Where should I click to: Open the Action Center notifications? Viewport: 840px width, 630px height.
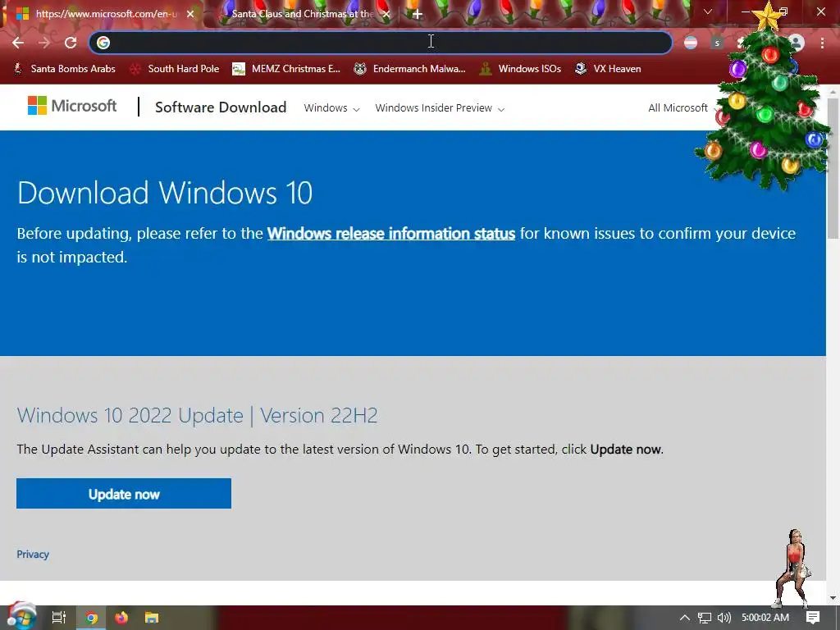coord(813,618)
